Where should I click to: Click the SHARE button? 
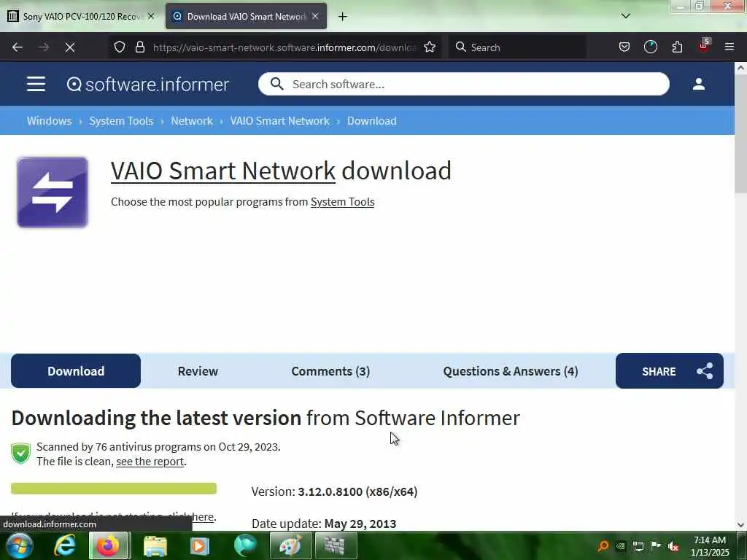click(670, 371)
